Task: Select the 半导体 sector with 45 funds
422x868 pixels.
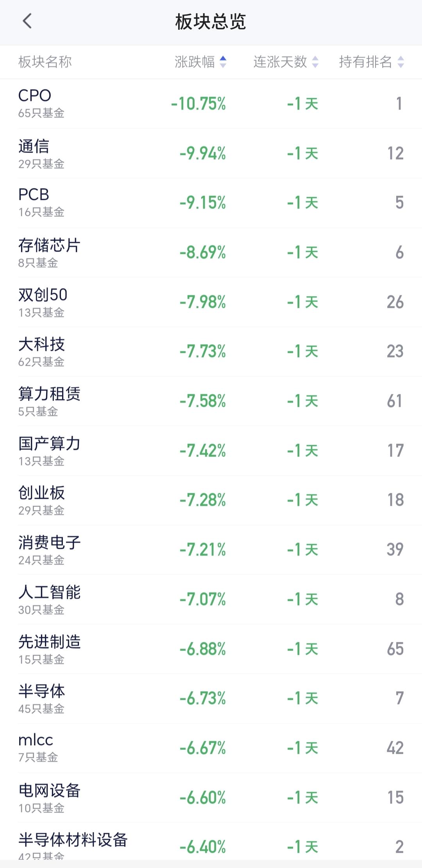Action: coord(211,698)
